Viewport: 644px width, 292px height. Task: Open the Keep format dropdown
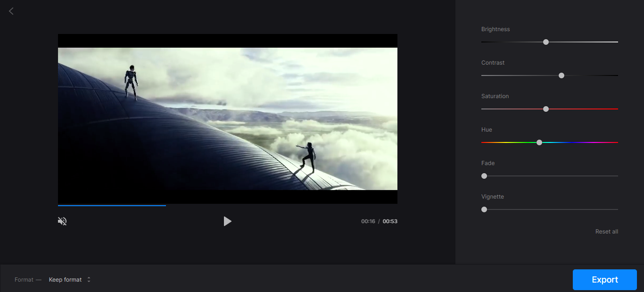pos(70,280)
